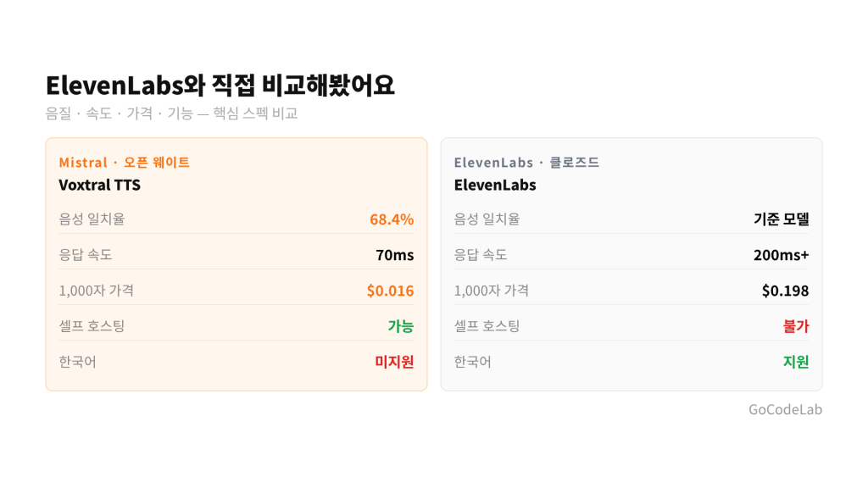Image resolution: width=868 pixels, height=488 pixels.
Task: Click the baseline model value in ElevenLabs card
Action: click(x=781, y=219)
